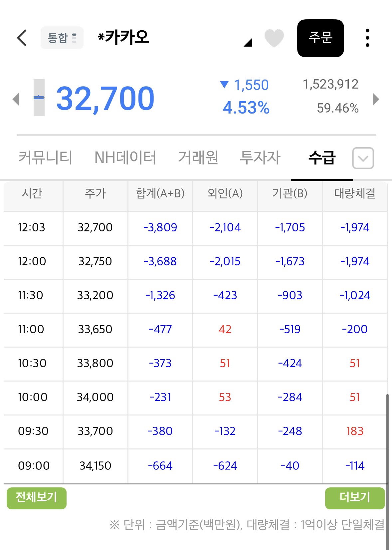Go to next stock with right arrow
The image size is (392, 550).
click(x=376, y=99)
